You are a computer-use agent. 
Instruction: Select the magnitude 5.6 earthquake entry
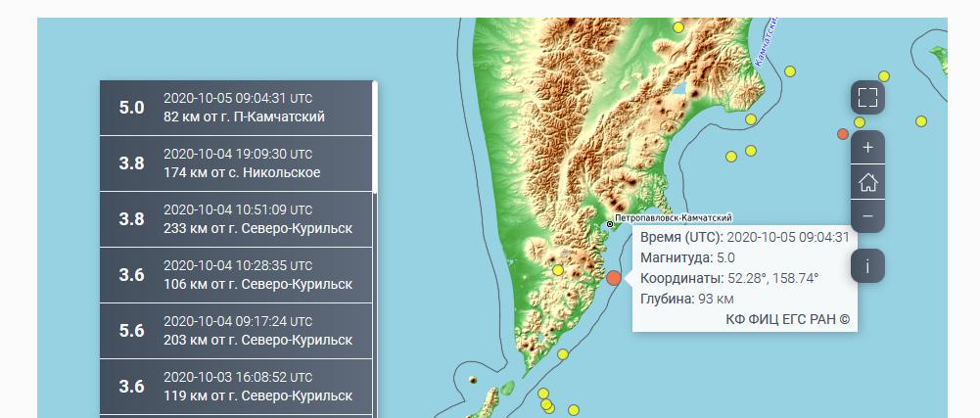tap(236, 331)
